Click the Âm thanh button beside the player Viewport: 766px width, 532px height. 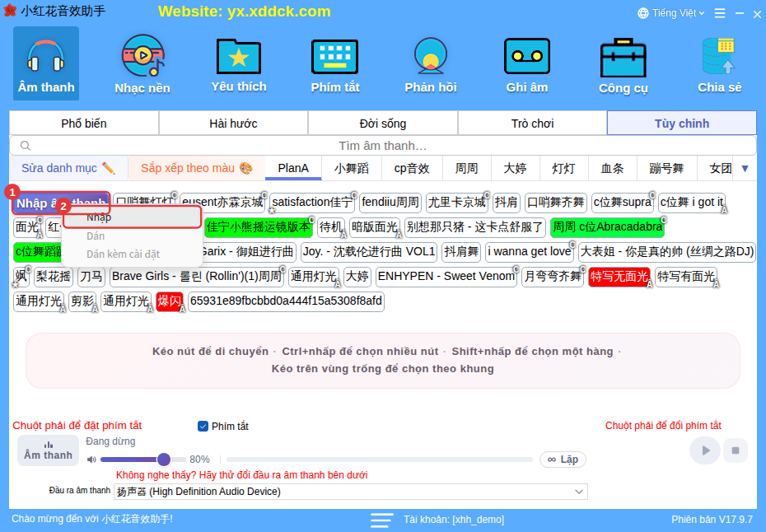click(x=48, y=450)
